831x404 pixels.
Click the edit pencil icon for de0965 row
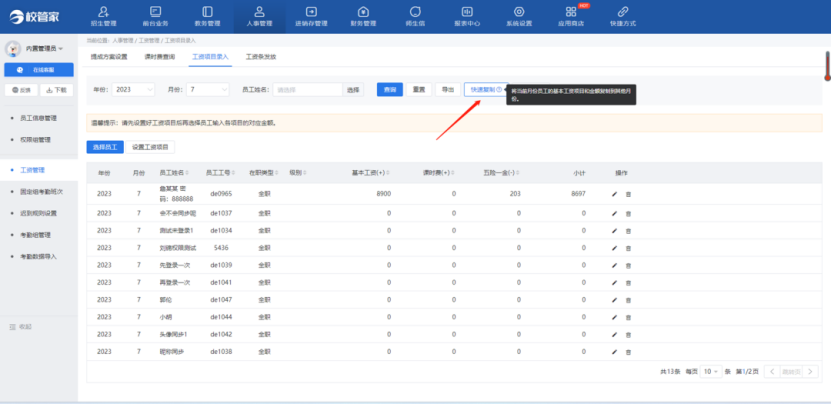coord(615,192)
